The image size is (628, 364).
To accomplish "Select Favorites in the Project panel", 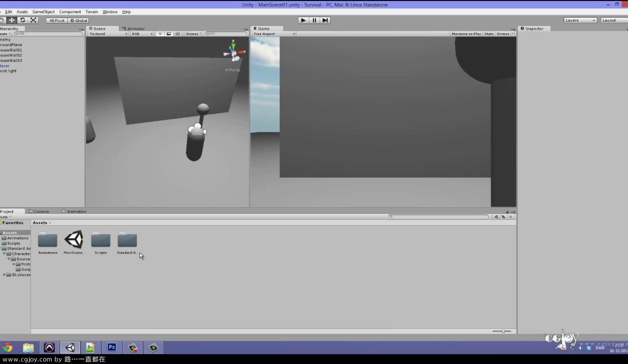I will 13,223.
